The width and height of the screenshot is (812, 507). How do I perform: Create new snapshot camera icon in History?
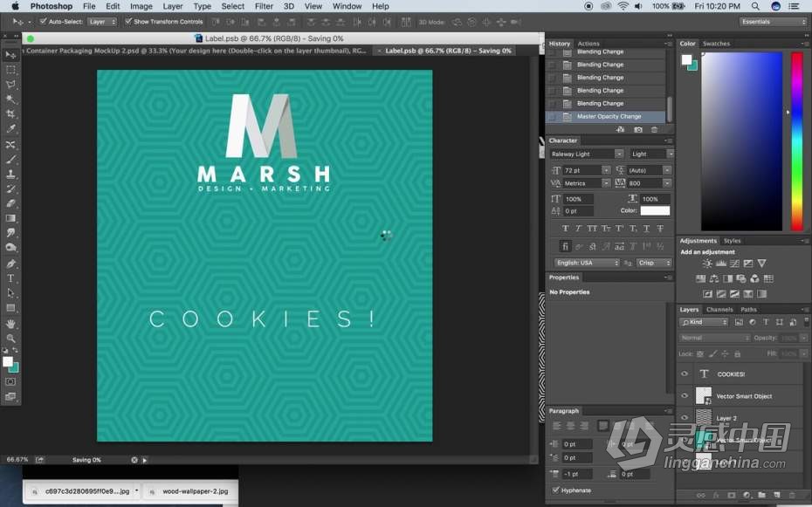[x=638, y=130]
